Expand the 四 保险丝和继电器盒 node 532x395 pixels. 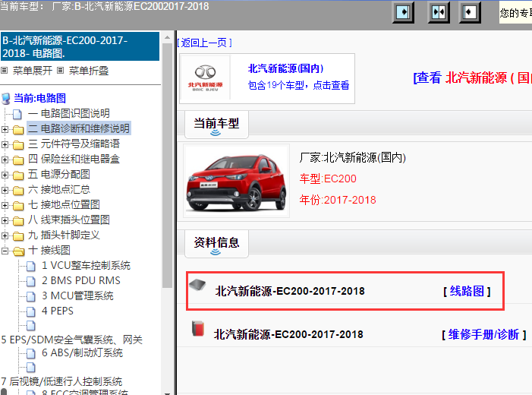point(5,160)
